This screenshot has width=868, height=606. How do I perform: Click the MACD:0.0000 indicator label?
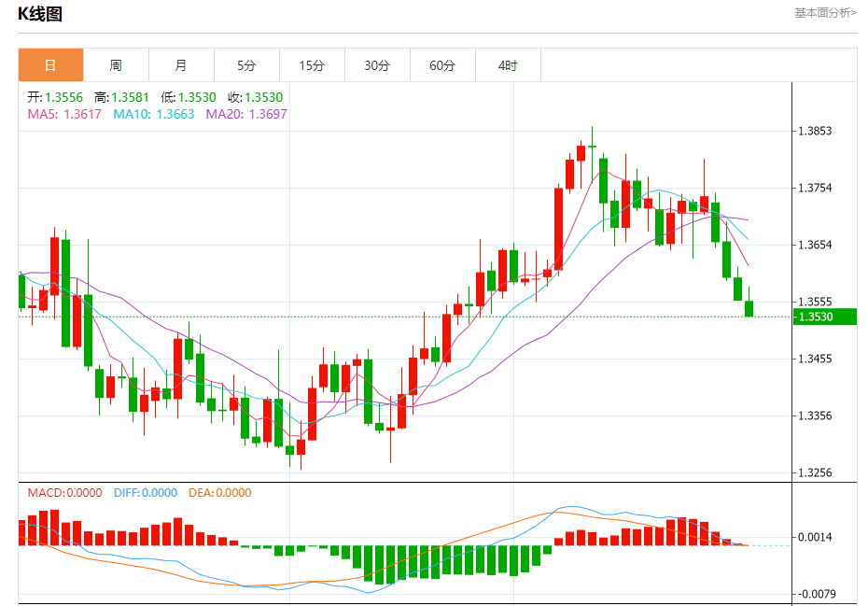64,492
